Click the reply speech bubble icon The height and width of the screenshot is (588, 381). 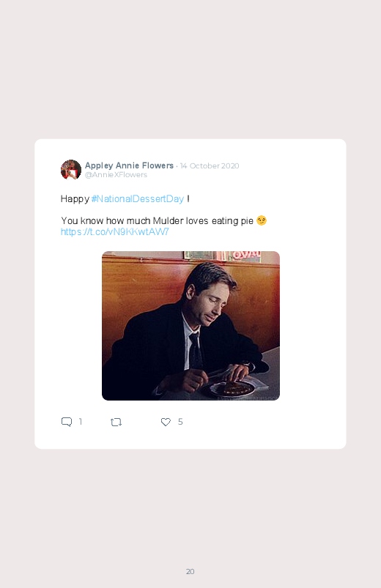[x=67, y=422]
